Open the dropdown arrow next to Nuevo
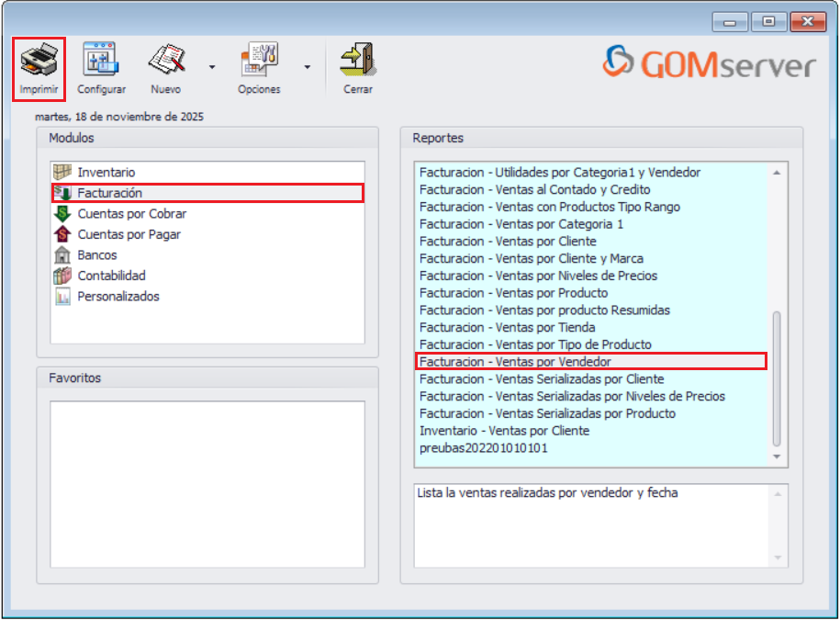840x620 pixels. tap(213, 66)
